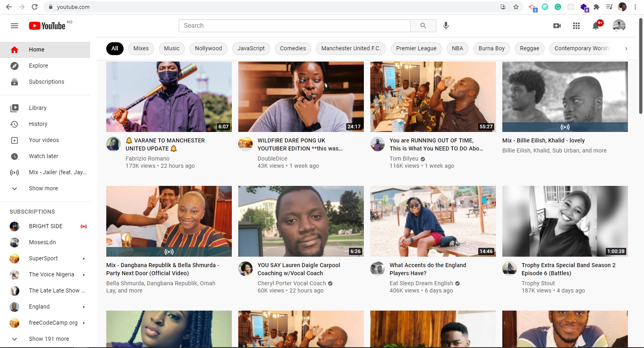
Task: Open the Chrome profile avatar
Action: tap(622, 7)
